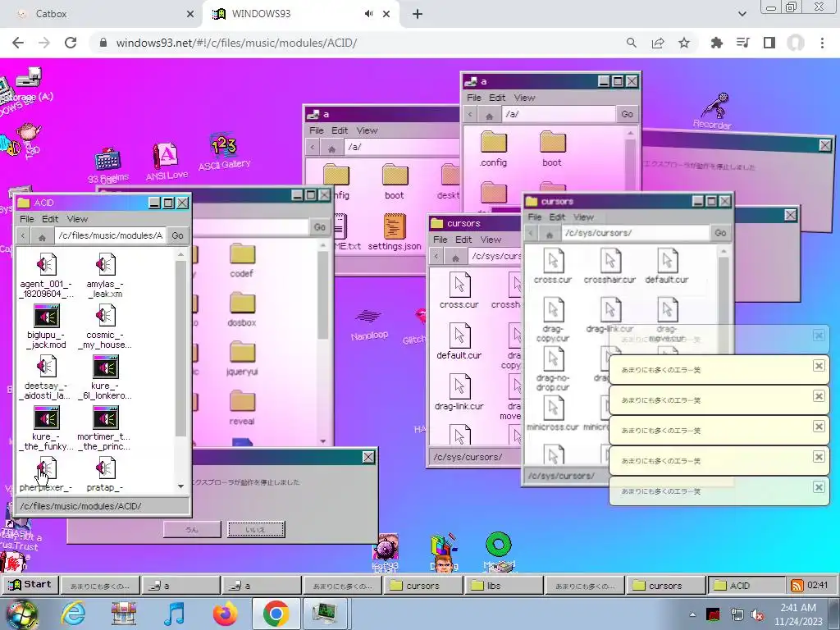Open File menu in the ACID window
This screenshot has height=630, width=840.
pyautogui.click(x=27, y=219)
